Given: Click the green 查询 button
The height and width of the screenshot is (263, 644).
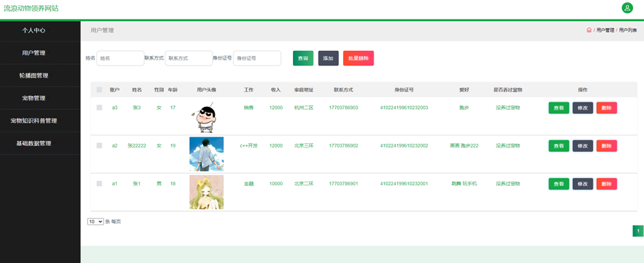Looking at the screenshot, I should (303, 58).
